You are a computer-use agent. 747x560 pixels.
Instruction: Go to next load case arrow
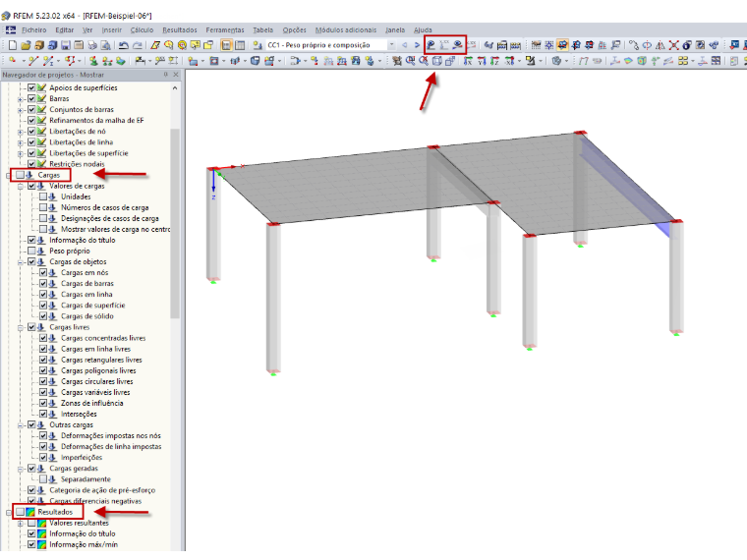[417, 45]
